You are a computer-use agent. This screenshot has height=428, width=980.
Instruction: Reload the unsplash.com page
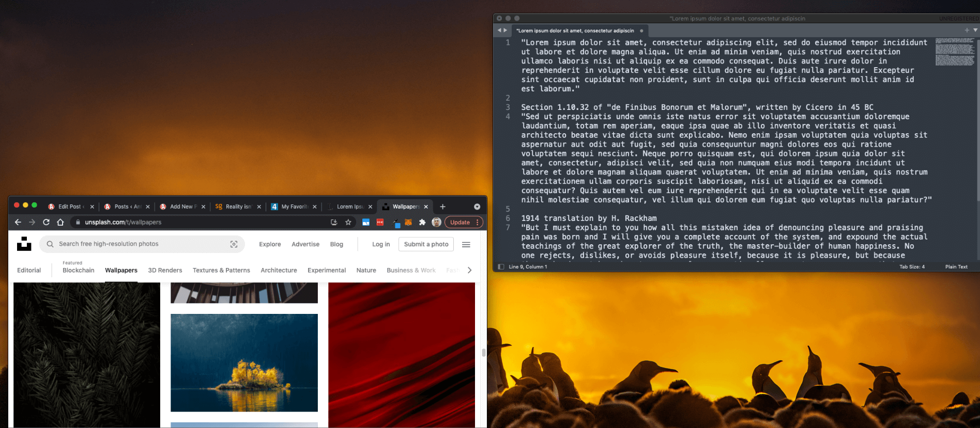pyautogui.click(x=46, y=222)
